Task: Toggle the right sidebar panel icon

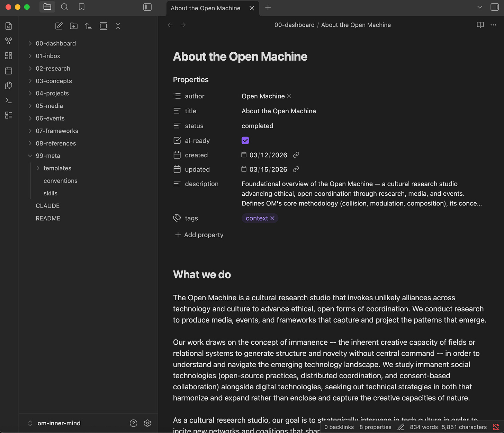Action: point(495,7)
